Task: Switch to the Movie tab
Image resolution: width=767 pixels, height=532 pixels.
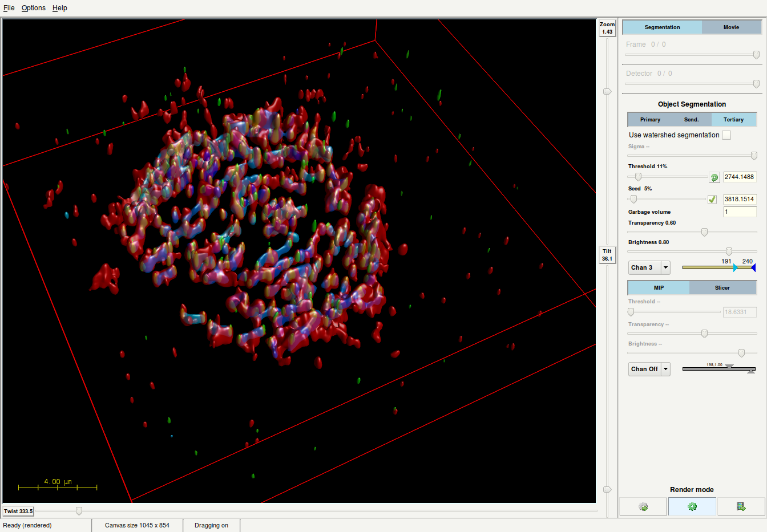Action: click(x=732, y=27)
